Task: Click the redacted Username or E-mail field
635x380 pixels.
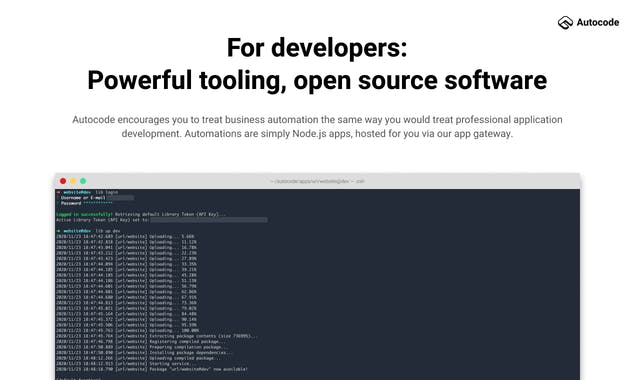Action: tap(120, 198)
